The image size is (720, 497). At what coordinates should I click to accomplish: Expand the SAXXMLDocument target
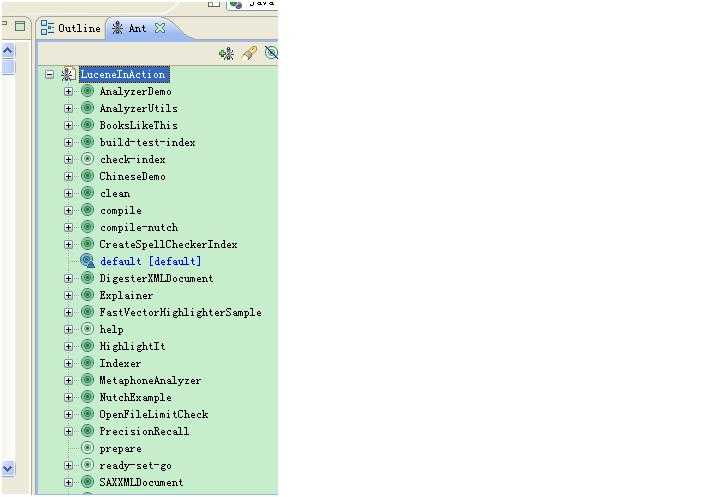68,482
